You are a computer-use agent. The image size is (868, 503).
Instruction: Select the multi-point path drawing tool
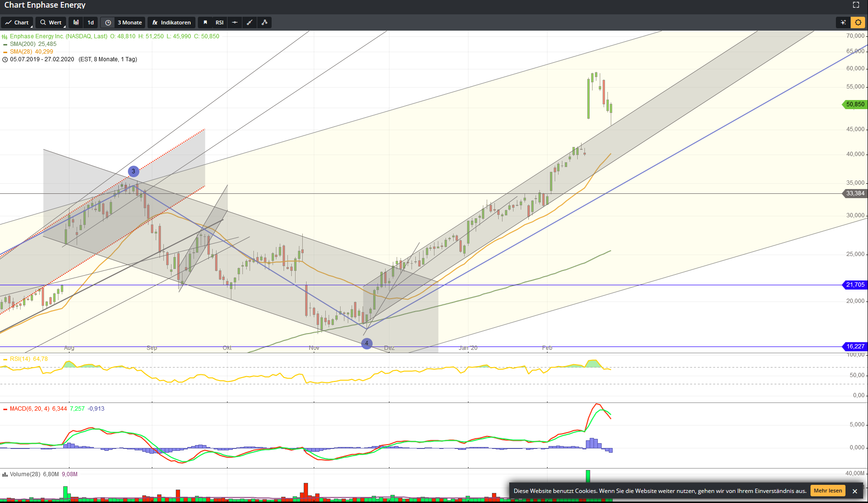pyautogui.click(x=264, y=22)
